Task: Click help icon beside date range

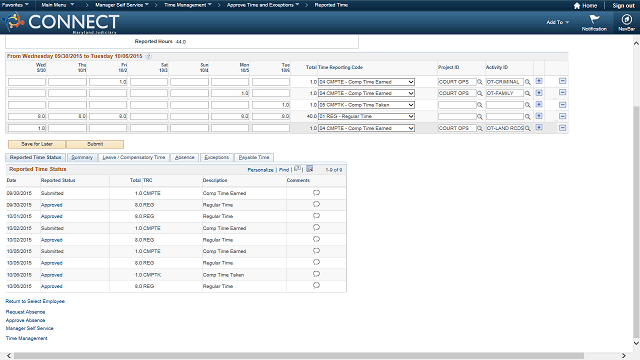Action: pyautogui.click(x=149, y=56)
